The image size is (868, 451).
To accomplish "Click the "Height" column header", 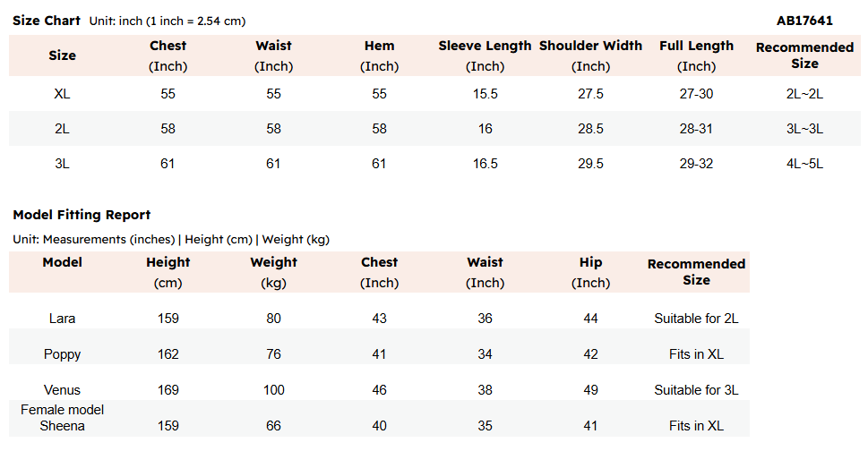I will click(x=168, y=262).
